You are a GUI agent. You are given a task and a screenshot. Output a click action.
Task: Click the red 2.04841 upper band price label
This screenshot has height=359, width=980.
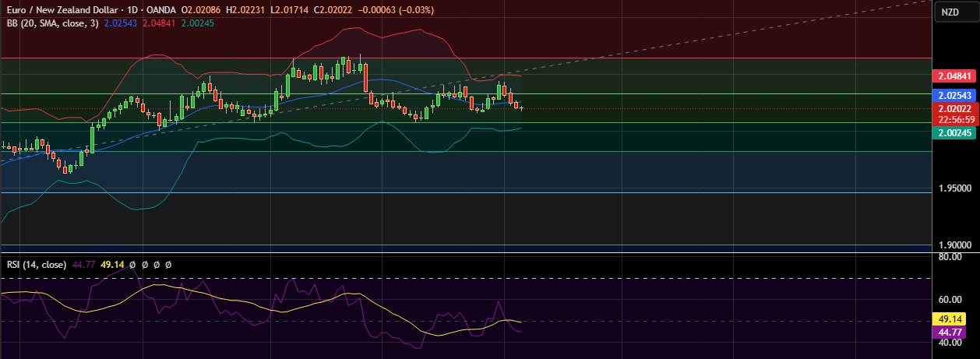pos(954,76)
